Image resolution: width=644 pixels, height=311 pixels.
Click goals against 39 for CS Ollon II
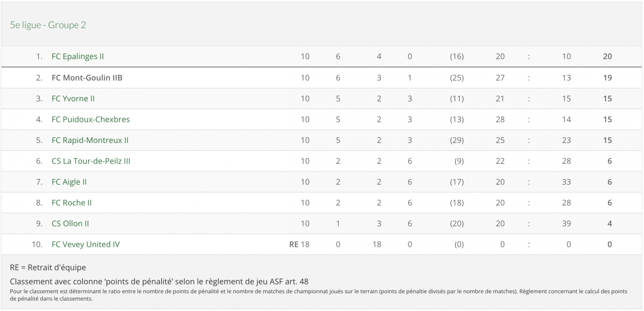coord(566,224)
